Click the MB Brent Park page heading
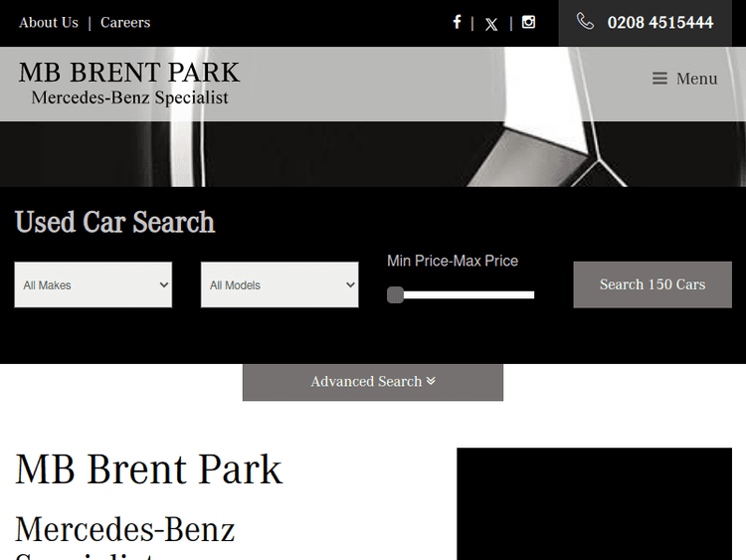Viewport: 746px width, 560px height. coord(149,469)
